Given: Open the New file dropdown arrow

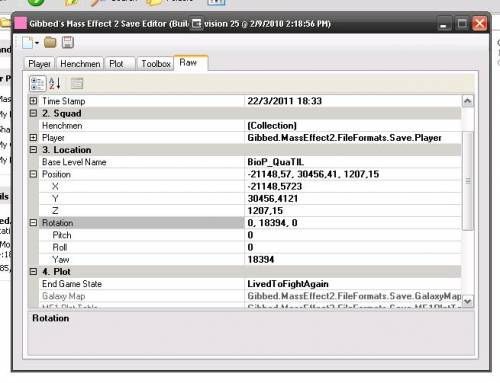Looking at the screenshot, I should (x=37, y=43).
